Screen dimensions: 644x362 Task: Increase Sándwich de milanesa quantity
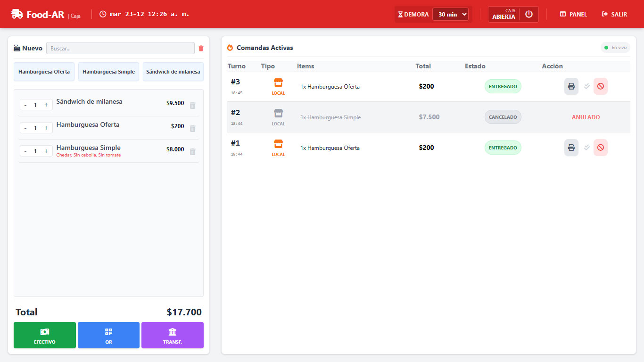[x=46, y=105]
